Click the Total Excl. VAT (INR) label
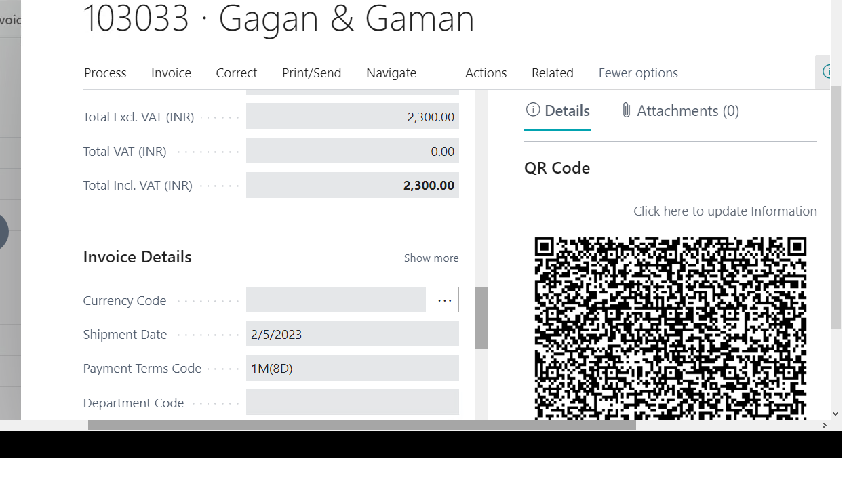868x488 pixels. click(138, 117)
